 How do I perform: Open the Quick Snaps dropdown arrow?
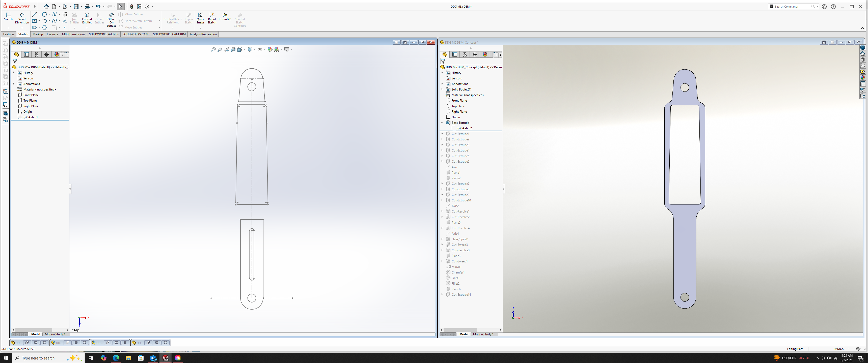point(201,28)
